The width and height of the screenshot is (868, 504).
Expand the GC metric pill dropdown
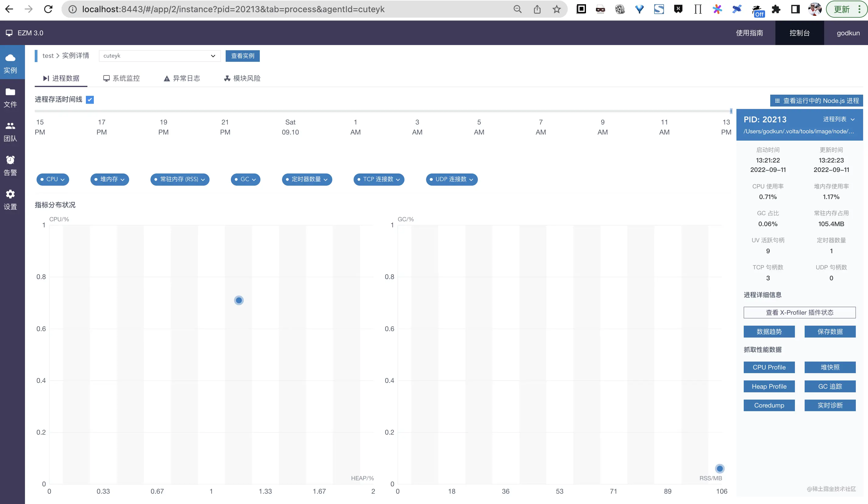tap(245, 179)
